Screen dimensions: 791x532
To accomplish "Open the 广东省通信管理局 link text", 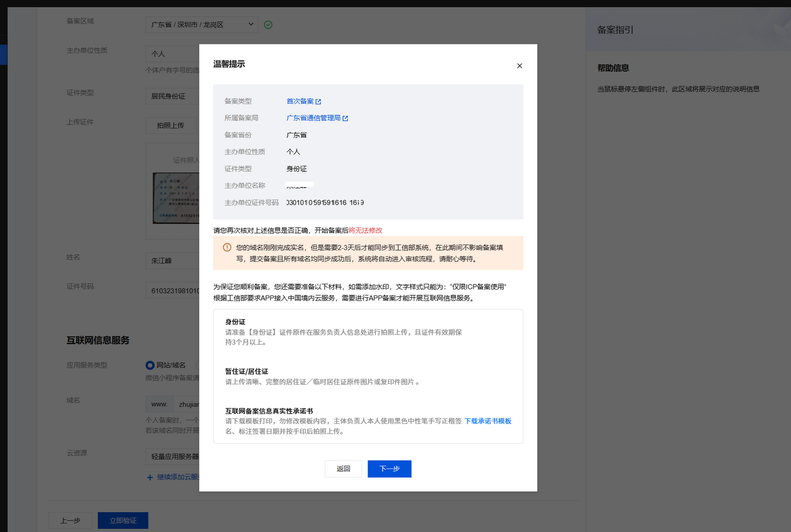I will pyautogui.click(x=313, y=118).
